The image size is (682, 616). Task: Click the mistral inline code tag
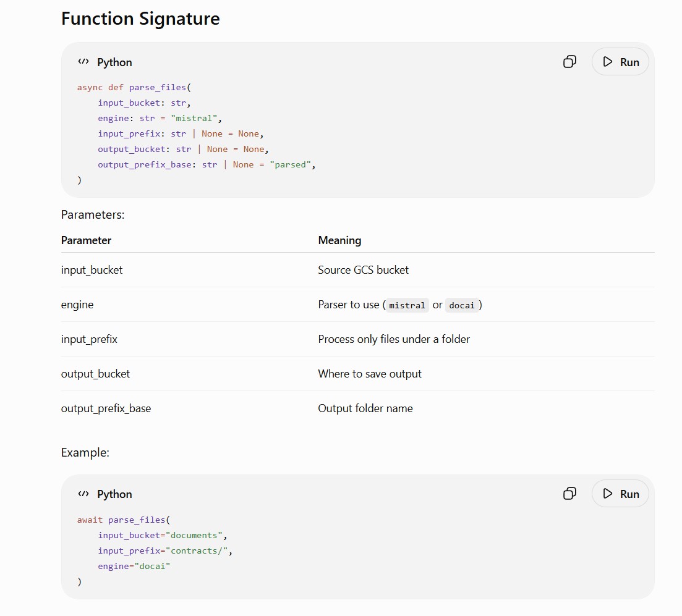pyautogui.click(x=407, y=305)
